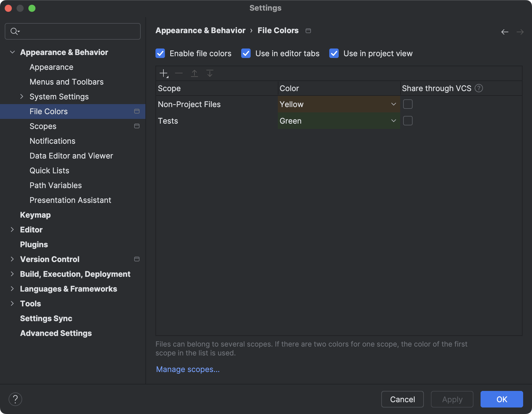
Task: Move the selected scope up
Action: [x=194, y=73]
